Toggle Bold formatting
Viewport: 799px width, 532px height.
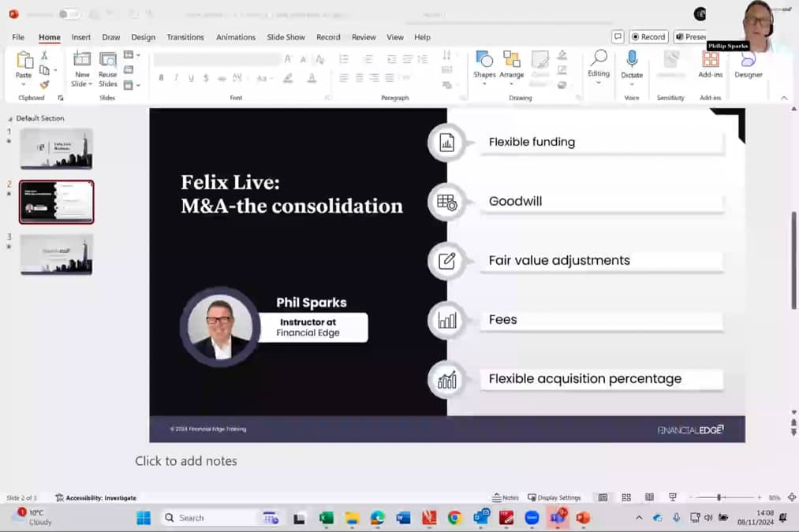[x=161, y=78]
